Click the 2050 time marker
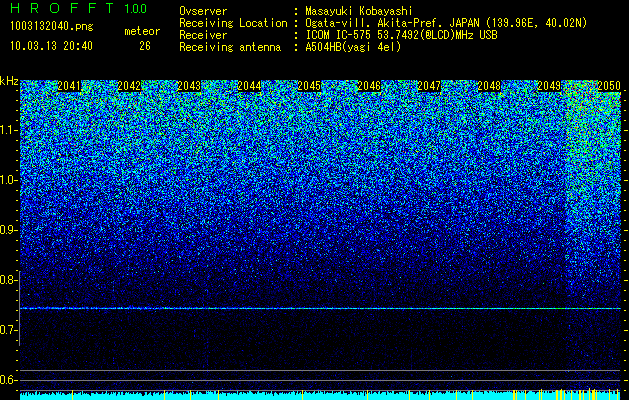The height and width of the screenshot is (400, 629). pyautogui.click(x=609, y=86)
